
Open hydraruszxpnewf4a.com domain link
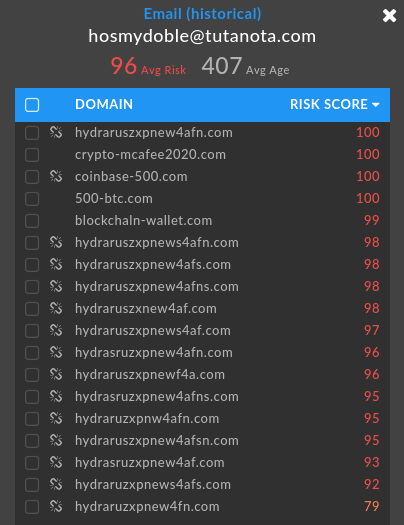pos(150,374)
